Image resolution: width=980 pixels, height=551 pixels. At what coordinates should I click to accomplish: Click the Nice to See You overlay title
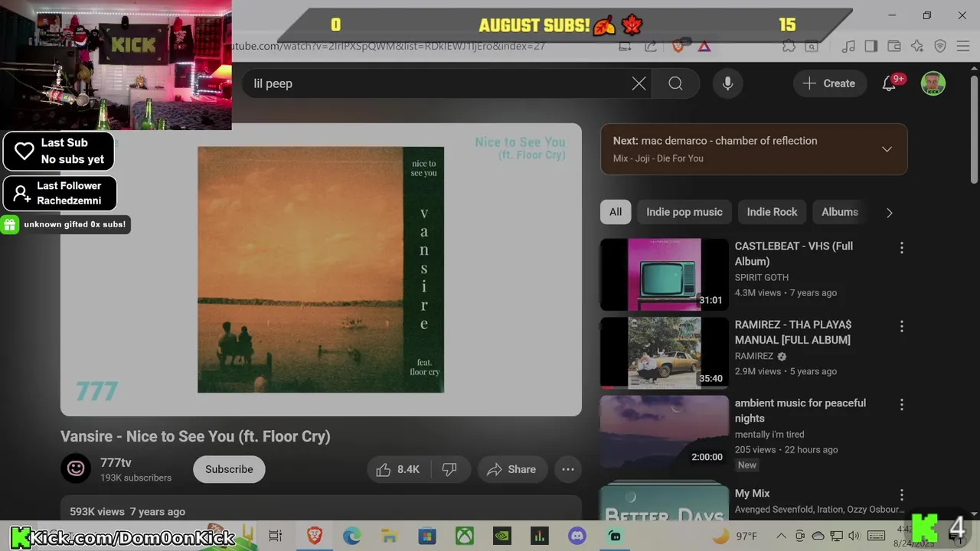point(520,148)
